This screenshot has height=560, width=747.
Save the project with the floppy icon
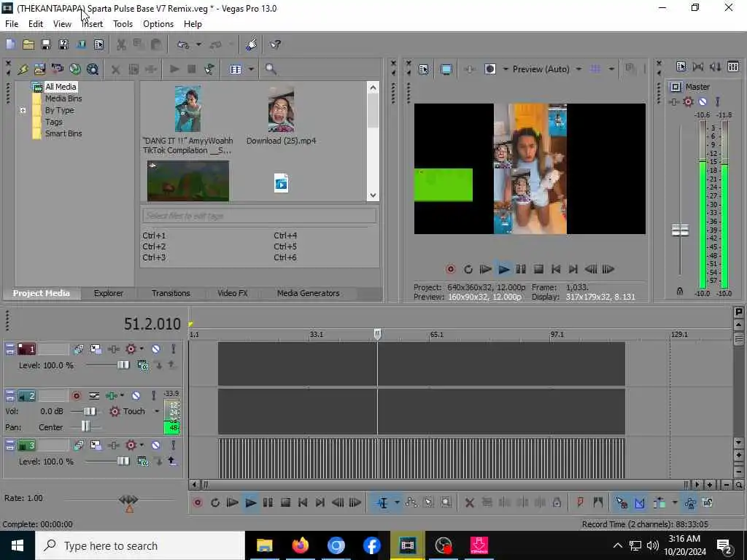click(x=46, y=44)
